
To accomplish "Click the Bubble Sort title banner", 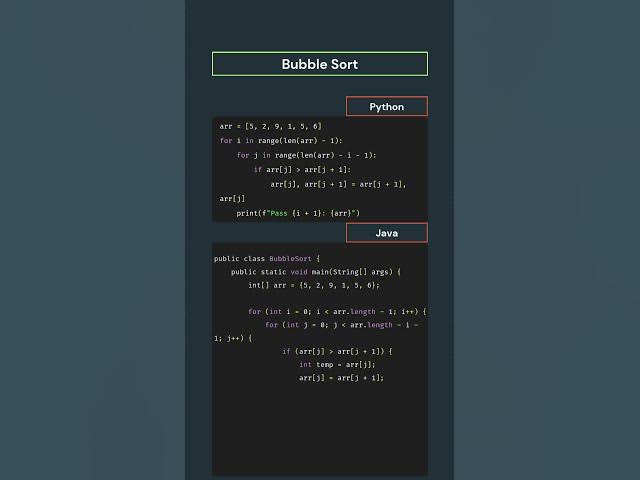I will pos(320,64).
